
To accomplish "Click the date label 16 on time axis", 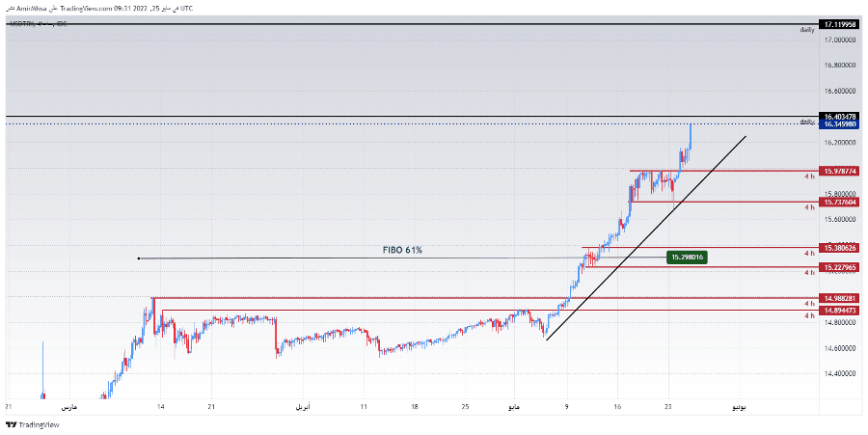I will coord(618,407).
